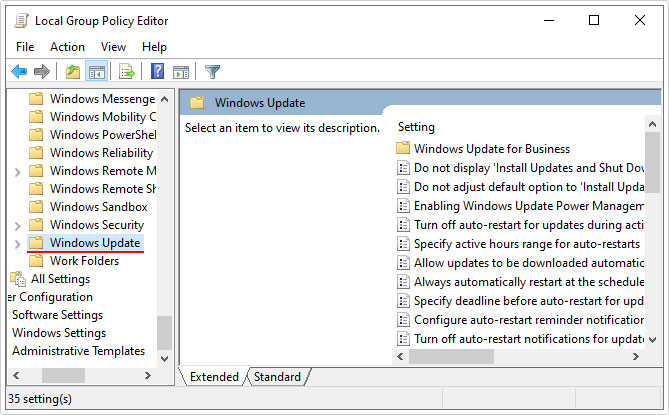Select Administrative Templates in the tree

(79, 351)
